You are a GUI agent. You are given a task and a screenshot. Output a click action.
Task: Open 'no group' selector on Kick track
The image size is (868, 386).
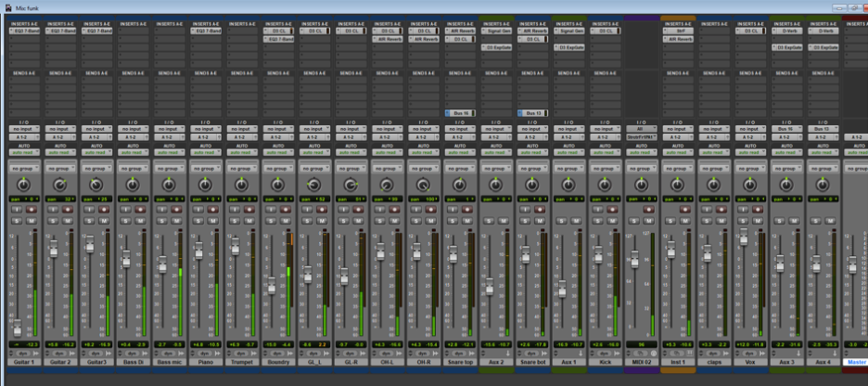[605, 168]
